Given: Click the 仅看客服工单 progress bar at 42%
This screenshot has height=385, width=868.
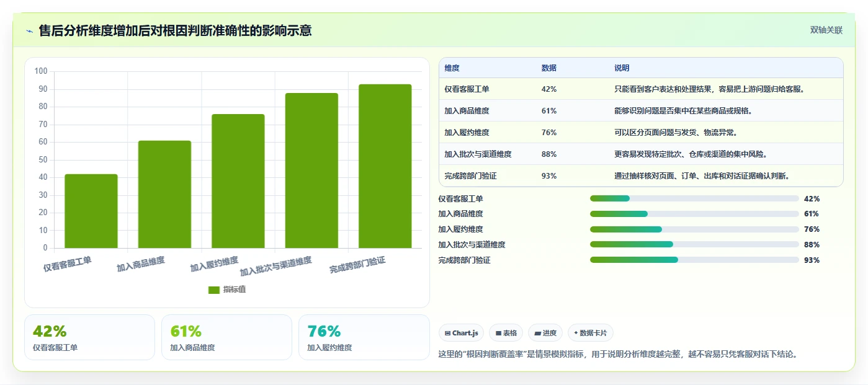Looking at the screenshot, I should (x=694, y=198).
